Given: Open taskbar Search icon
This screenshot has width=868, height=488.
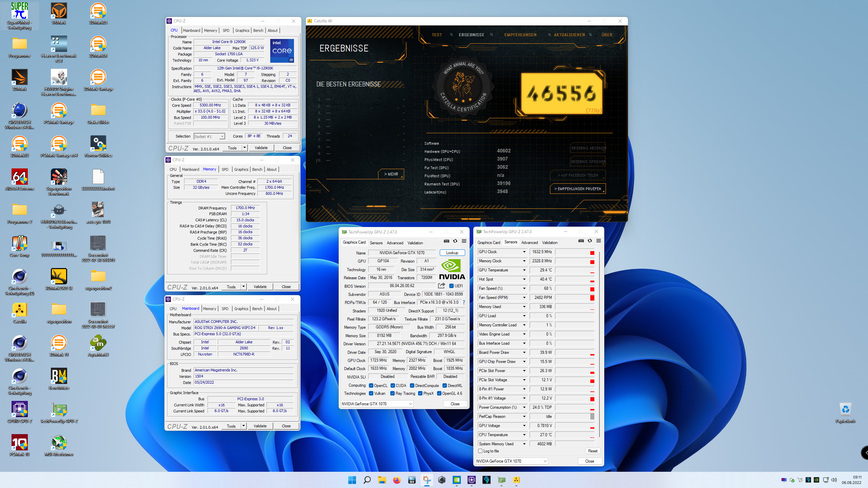Looking at the screenshot, I should coord(367,480).
